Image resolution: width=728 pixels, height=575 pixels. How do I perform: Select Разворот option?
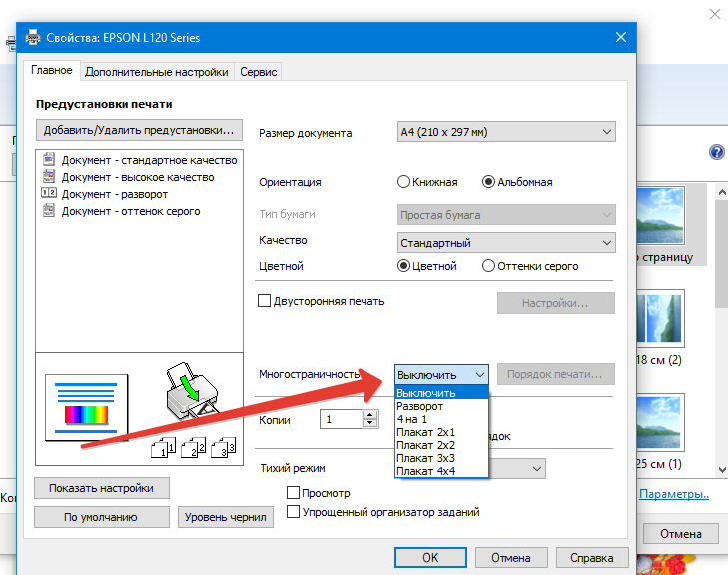coord(441,406)
